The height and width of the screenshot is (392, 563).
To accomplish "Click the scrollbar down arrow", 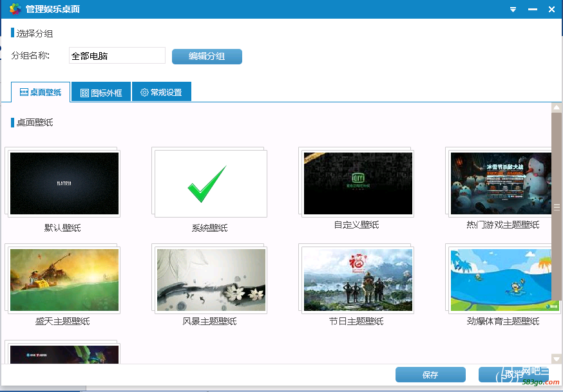I will [x=557, y=359].
